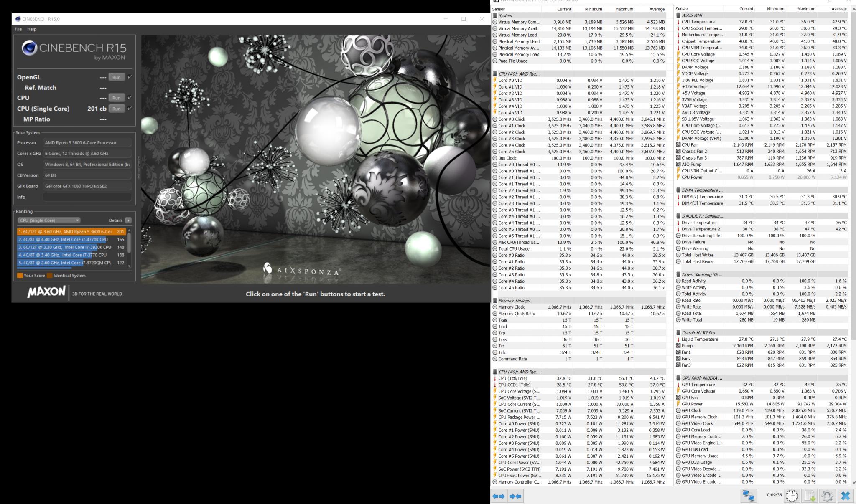Click the Processor field AMD Ryzen 5 3600
This screenshot has width=856, height=504.
click(x=87, y=143)
